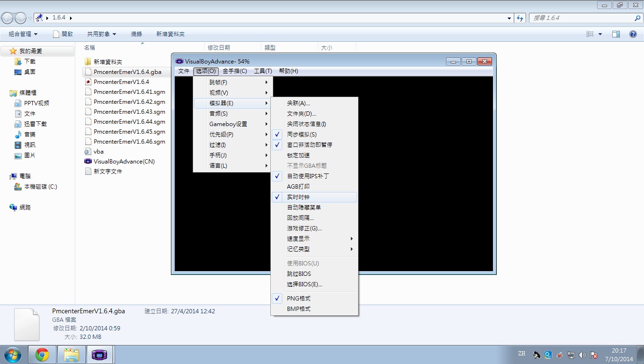644x364 pixels.
Task: Click the refresh button beside address bar
Action: tap(520, 18)
